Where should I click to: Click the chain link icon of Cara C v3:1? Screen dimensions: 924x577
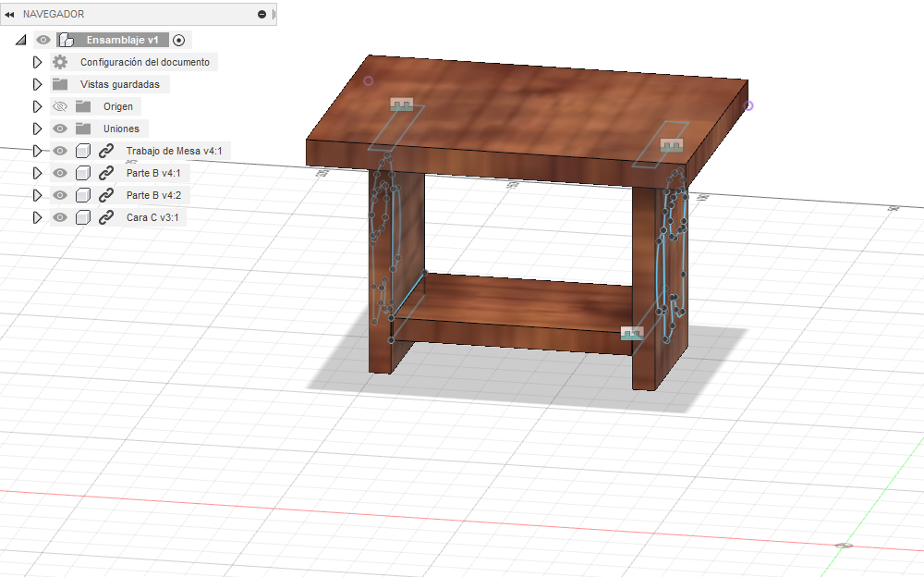click(106, 217)
